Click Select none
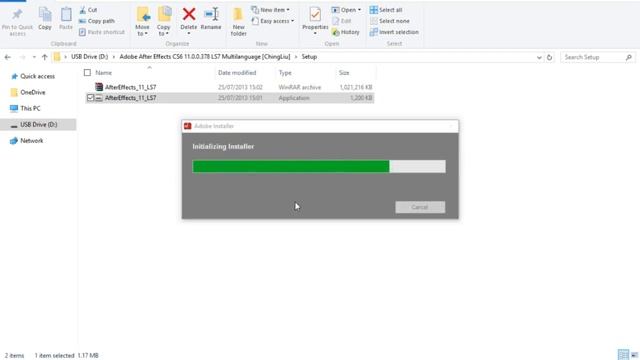This screenshot has width=640, height=360. [390, 21]
